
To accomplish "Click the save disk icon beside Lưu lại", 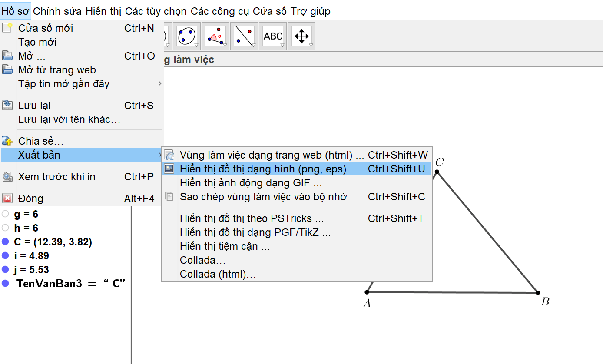I will (x=7, y=106).
